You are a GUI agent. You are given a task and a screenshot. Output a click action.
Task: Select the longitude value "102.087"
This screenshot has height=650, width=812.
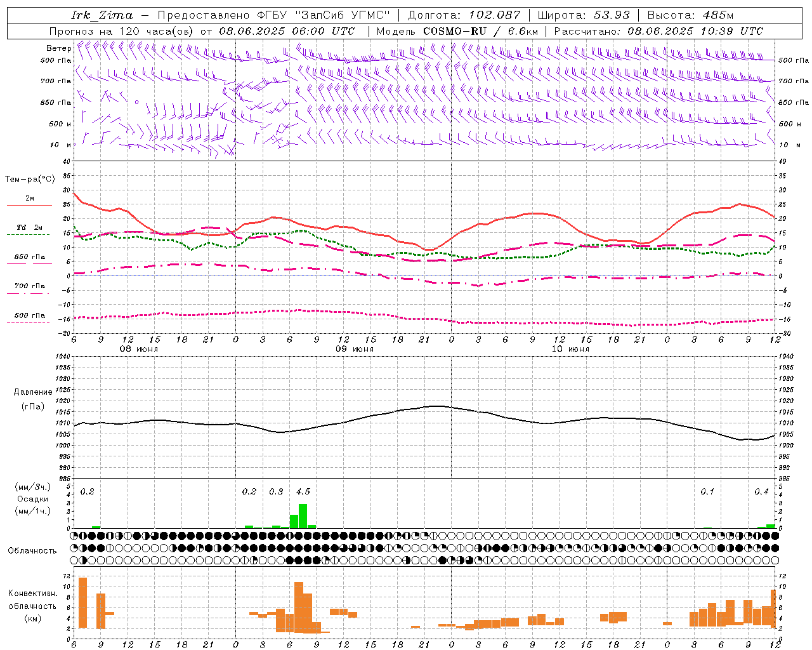pyautogui.click(x=495, y=15)
